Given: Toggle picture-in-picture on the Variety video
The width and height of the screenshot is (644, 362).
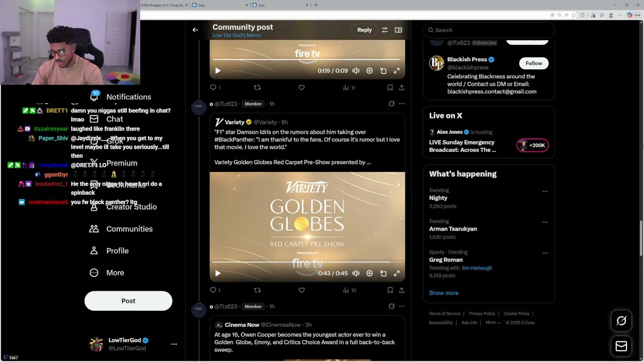Looking at the screenshot, I should [383, 273].
